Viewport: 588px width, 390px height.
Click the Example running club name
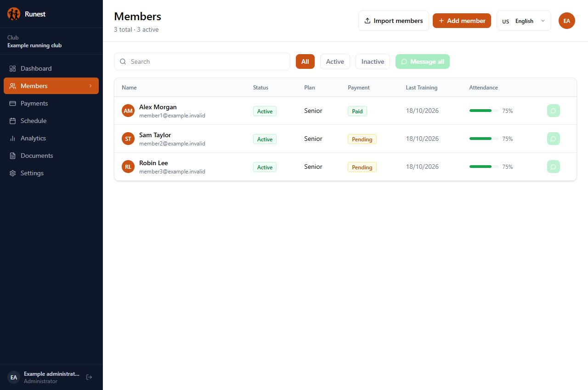click(x=34, y=45)
